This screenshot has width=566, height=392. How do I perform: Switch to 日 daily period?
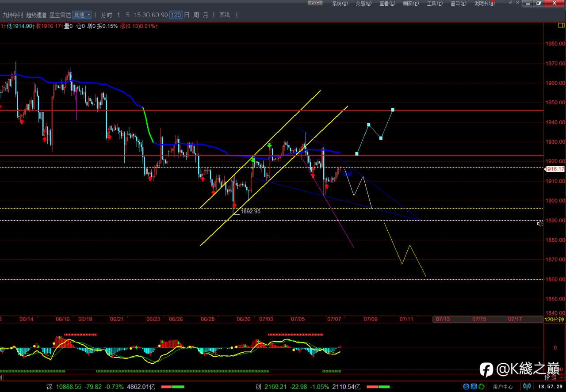click(187, 15)
